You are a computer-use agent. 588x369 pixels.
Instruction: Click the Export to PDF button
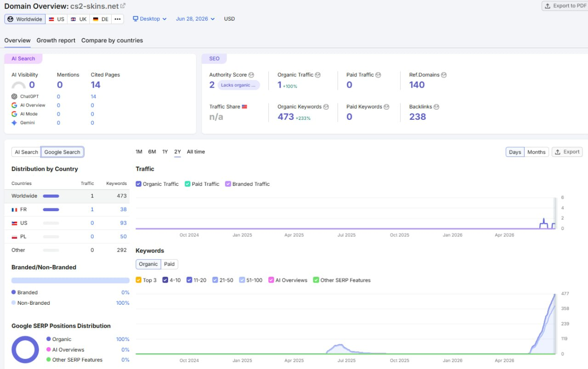point(565,6)
